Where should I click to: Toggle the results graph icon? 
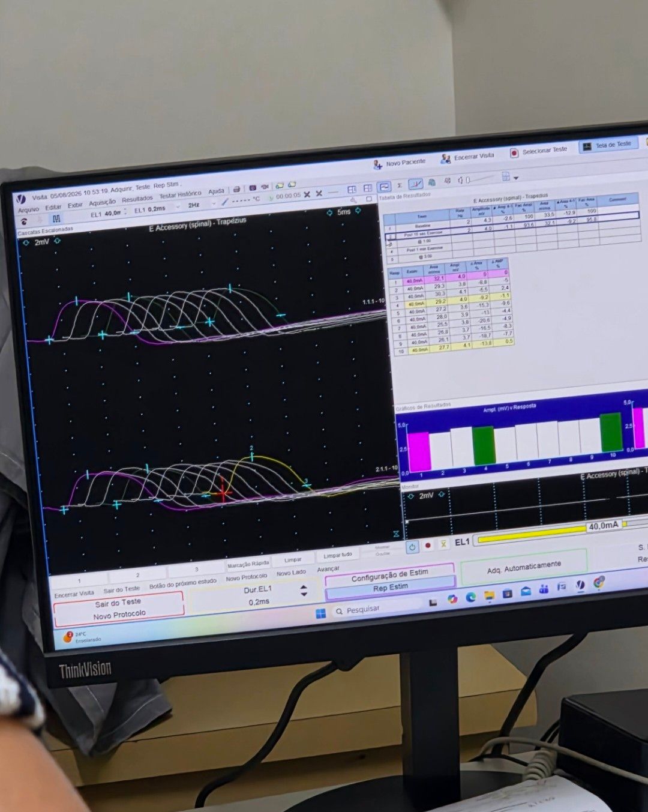click(416, 184)
